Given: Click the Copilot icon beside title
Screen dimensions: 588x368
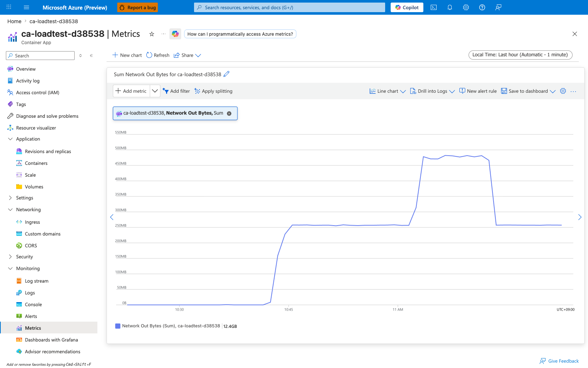Looking at the screenshot, I should [x=175, y=34].
